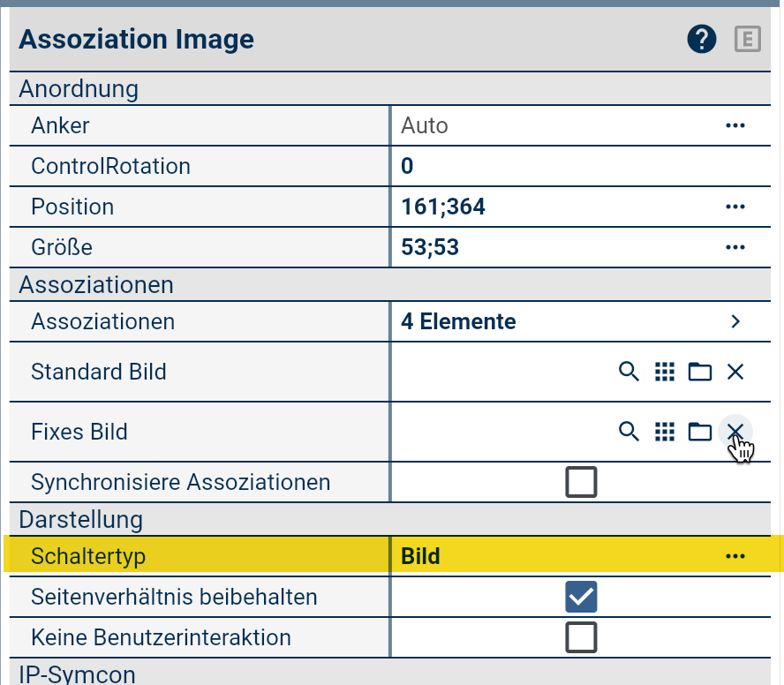Clear the Fixes Bild image
Screen dimensions: 784x685
point(735,431)
